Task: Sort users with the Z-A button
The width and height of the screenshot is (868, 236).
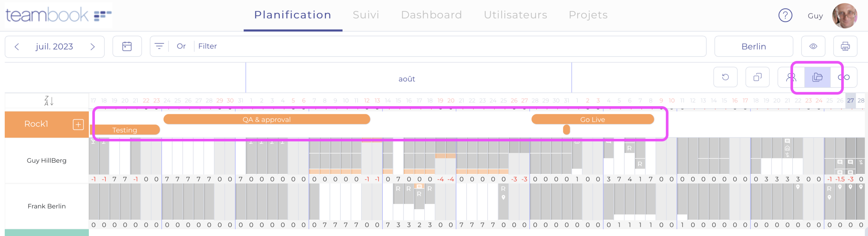Action: coord(49,101)
